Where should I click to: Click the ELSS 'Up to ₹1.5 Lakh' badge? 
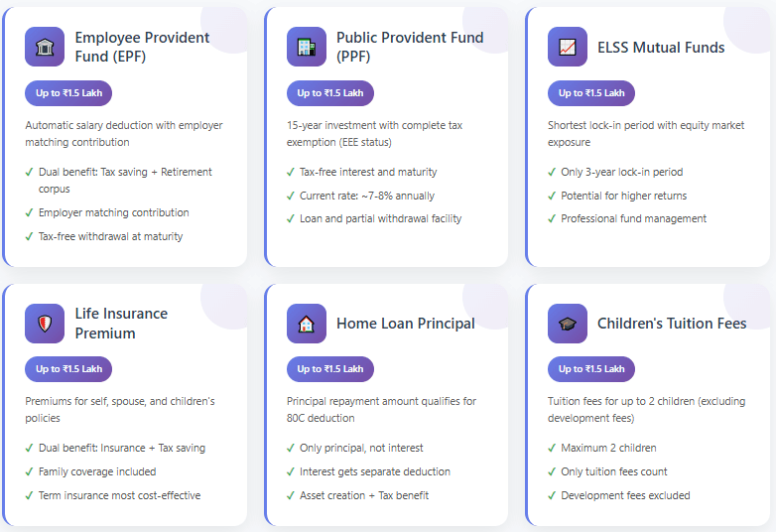pos(591,93)
